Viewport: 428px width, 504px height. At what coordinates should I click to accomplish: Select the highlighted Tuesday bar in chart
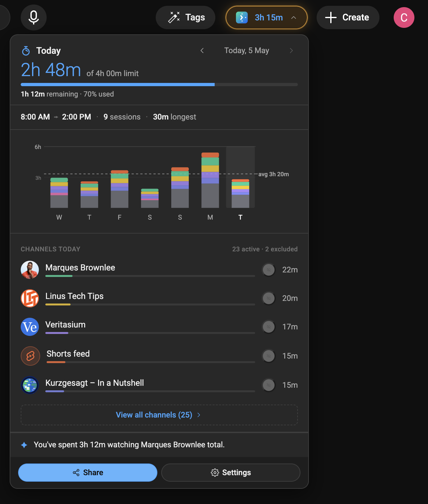coord(241,194)
